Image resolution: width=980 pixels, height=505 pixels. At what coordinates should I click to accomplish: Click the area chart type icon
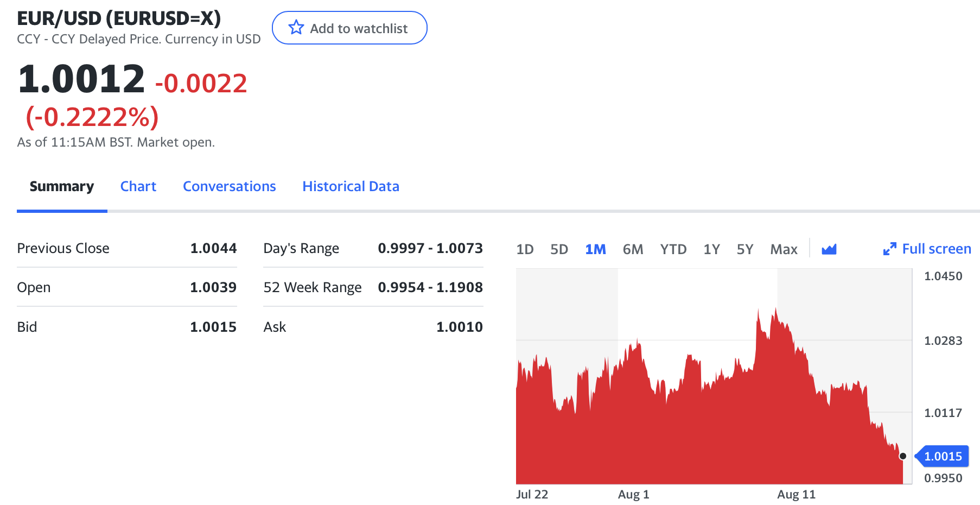point(829,249)
